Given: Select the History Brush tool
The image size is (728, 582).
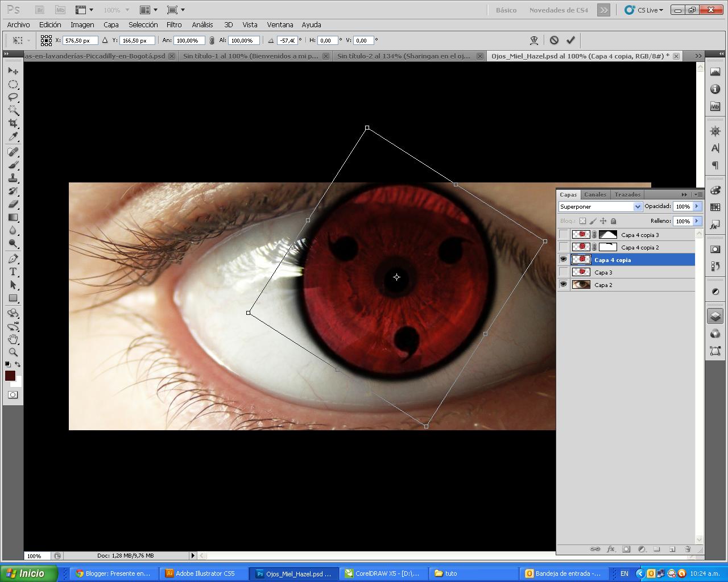Looking at the screenshot, I should pyautogui.click(x=13, y=191).
